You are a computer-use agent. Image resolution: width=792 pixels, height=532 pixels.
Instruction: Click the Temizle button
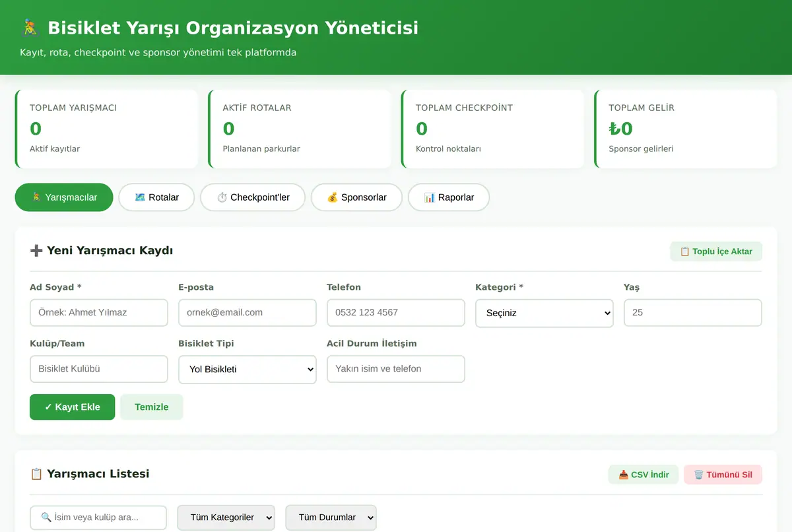pos(152,407)
